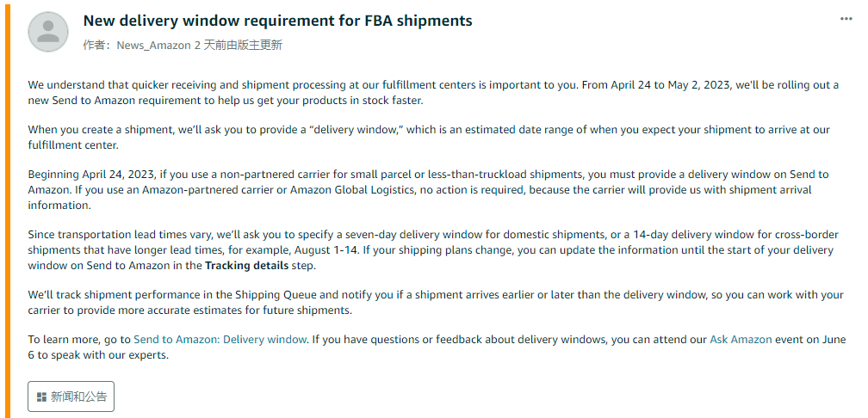Open the 新闻和公告 category tag
Image resolution: width=868 pixels, height=418 pixels.
(71, 396)
